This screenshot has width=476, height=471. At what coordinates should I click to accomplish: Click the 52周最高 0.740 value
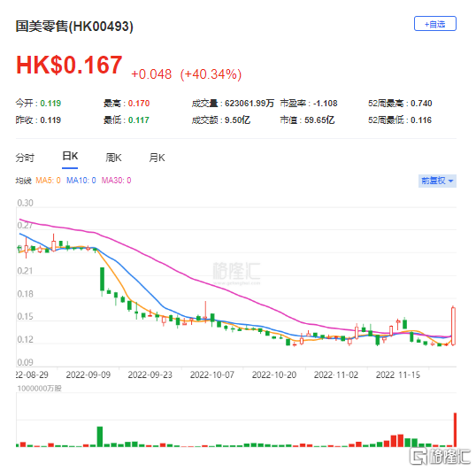pyautogui.click(x=400, y=104)
